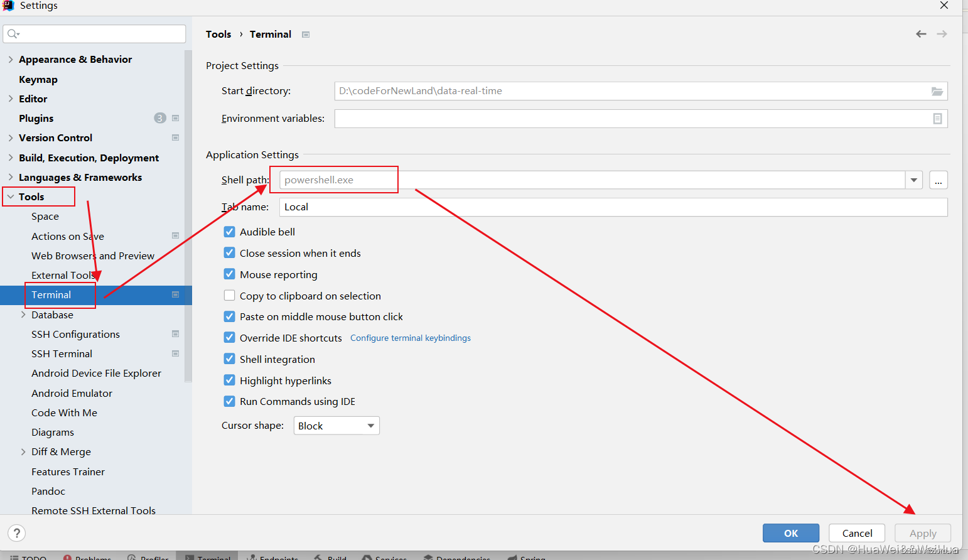Click the Apply button

click(922, 532)
